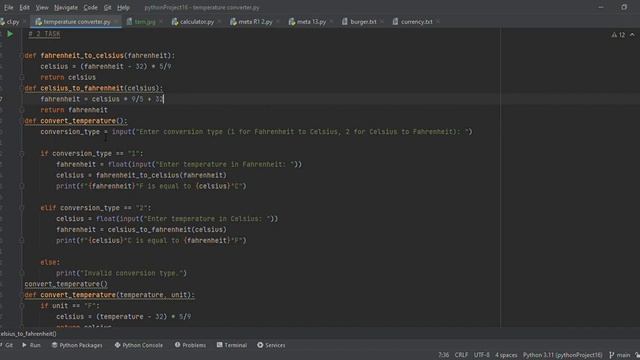640x360 pixels.
Task: Click the celsius_to_fahrenheit() breadcrumb
Action: coord(28,334)
